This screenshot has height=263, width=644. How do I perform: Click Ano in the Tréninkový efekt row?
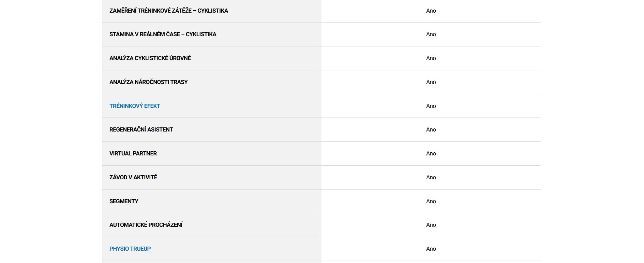click(x=431, y=106)
